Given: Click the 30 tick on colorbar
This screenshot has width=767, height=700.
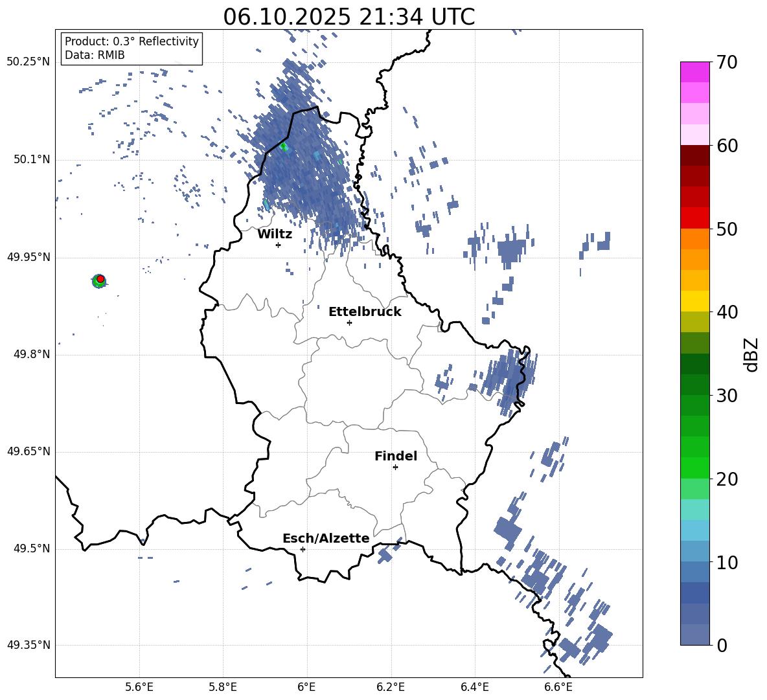Looking at the screenshot, I should [x=727, y=396].
